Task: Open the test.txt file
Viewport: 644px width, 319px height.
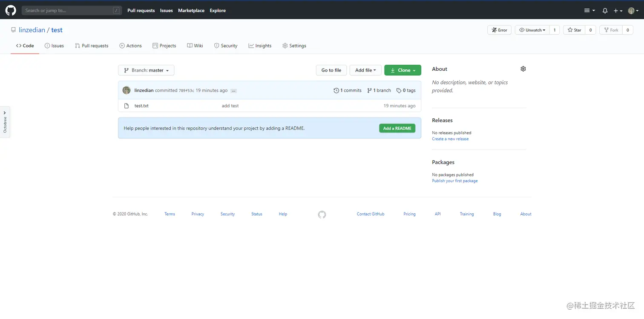Action: (141, 106)
